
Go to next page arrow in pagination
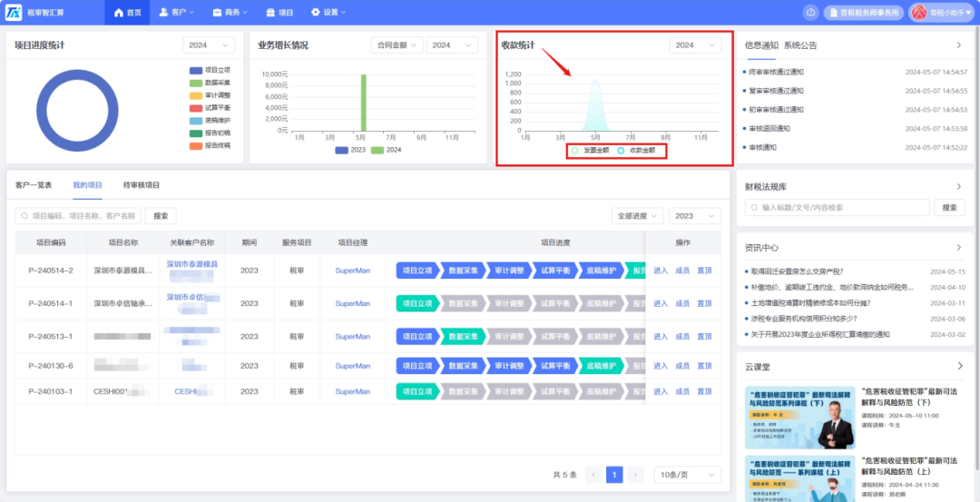coord(635,475)
